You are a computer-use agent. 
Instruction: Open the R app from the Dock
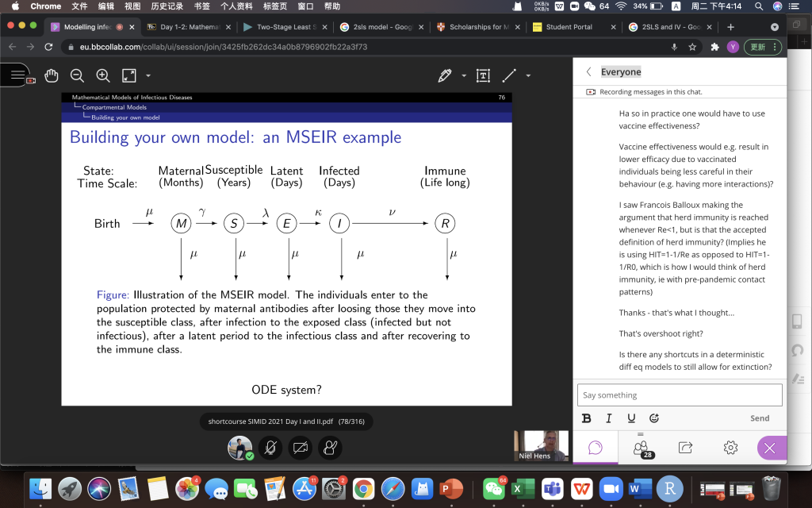click(x=669, y=489)
